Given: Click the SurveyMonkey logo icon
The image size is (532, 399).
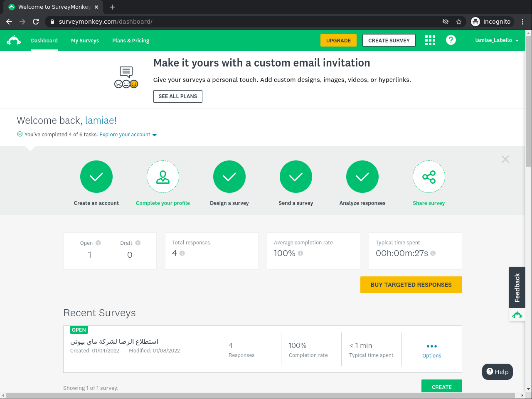Looking at the screenshot, I should pyautogui.click(x=14, y=40).
